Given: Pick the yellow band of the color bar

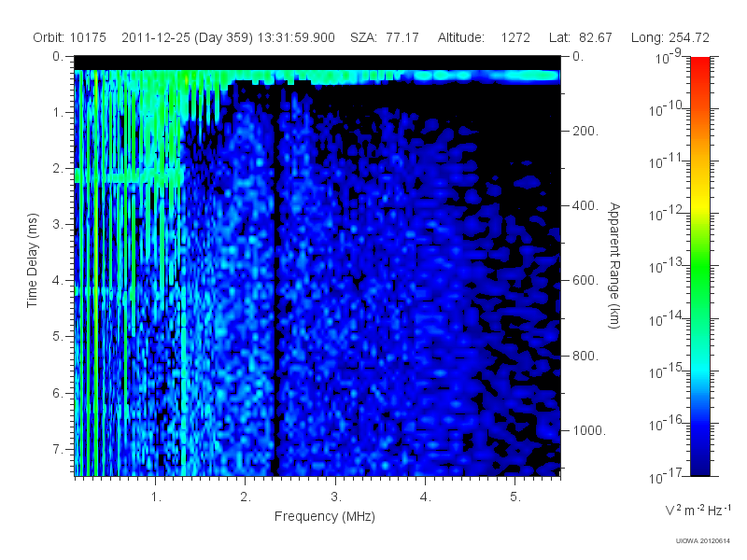Looking at the screenshot, I should (700, 204).
